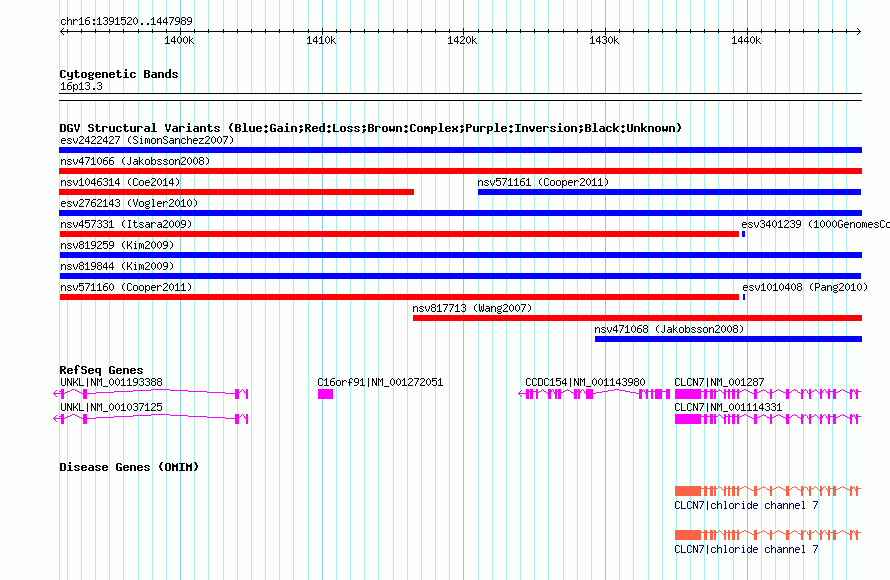Click the esv2422427 (SimonSanchez2007) blue gain bar
This screenshot has height=580, width=890.
tap(460, 150)
